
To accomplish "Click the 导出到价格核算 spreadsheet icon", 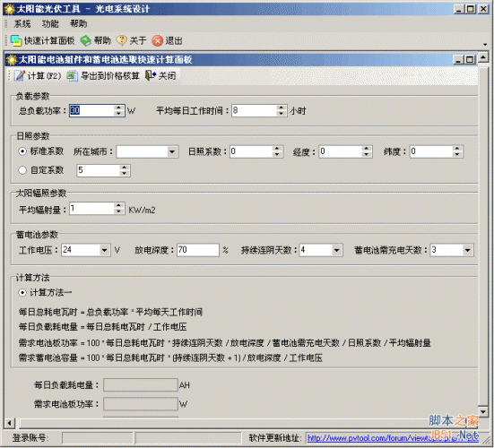I will tap(72, 75).
